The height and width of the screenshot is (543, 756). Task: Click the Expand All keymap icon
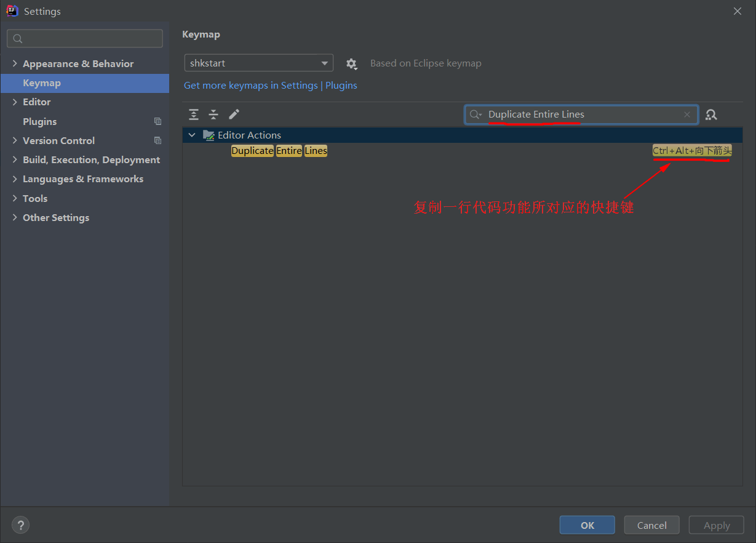coord(194,115)
